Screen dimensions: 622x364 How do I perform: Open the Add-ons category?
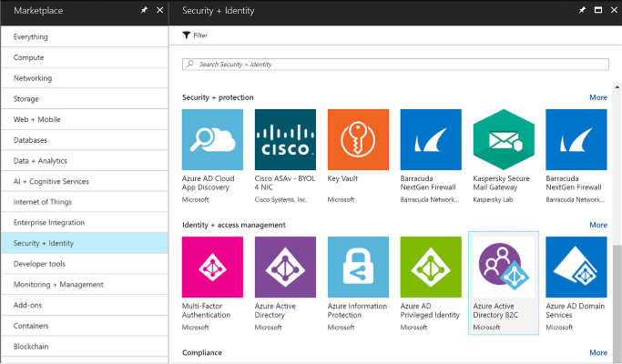click(85, 305)
